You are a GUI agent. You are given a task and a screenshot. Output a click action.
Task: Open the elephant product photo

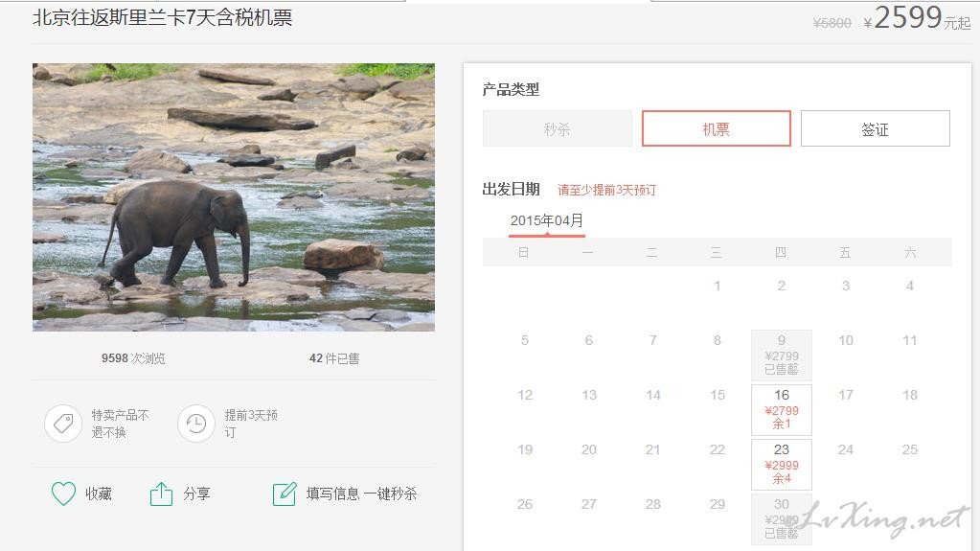tap(234, 197)
